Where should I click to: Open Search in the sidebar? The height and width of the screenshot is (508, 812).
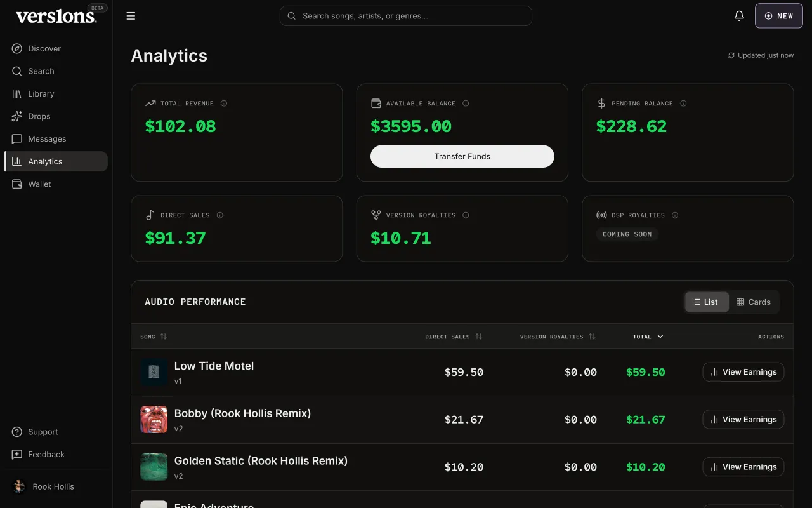(x=56, y=71)
